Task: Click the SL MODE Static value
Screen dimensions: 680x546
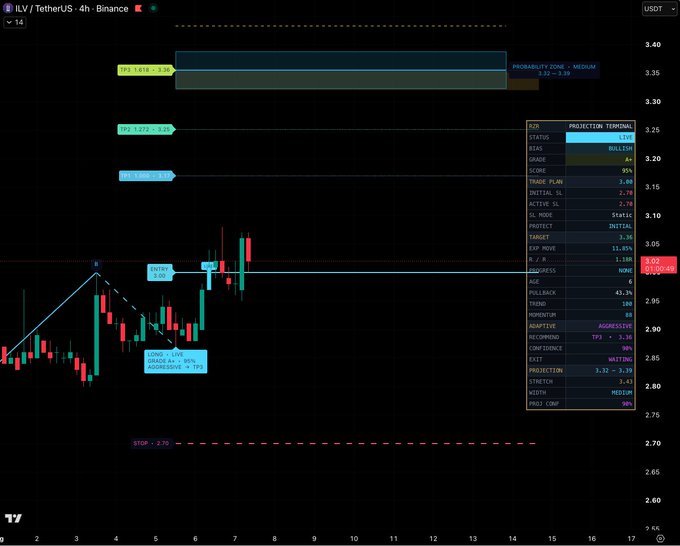Action: click(x=622, y=215)
